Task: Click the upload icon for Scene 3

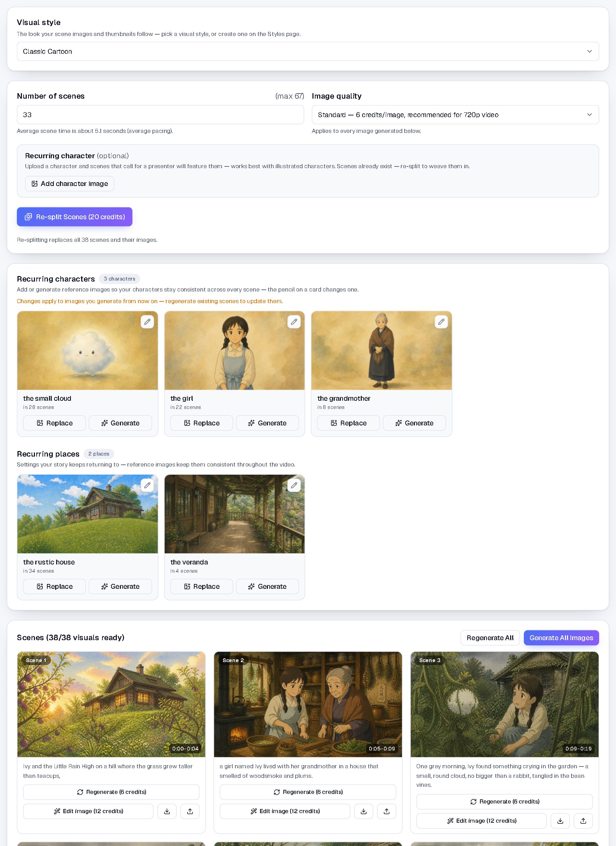Action: pyautogui.click(x=583, y=821)
